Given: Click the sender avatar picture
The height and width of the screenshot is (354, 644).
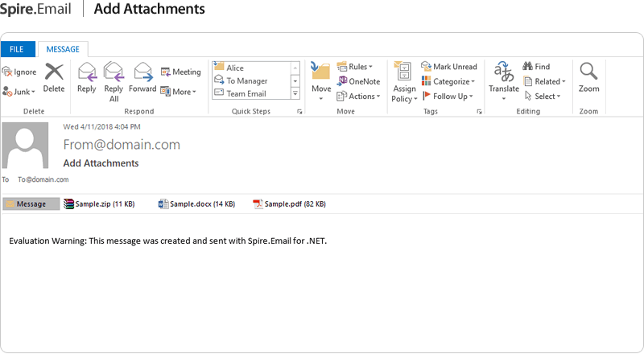Looking at the screenshot, I should 30,146.
